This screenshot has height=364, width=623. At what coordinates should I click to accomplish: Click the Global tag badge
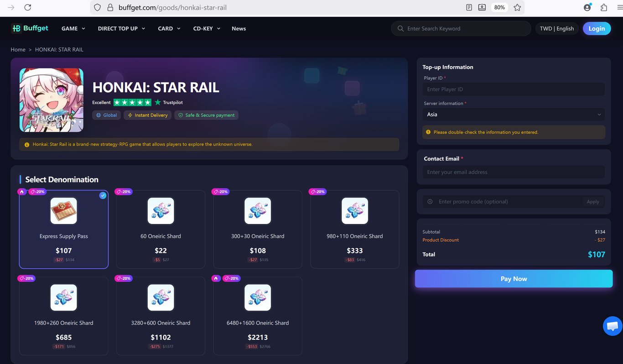[106, 115]
